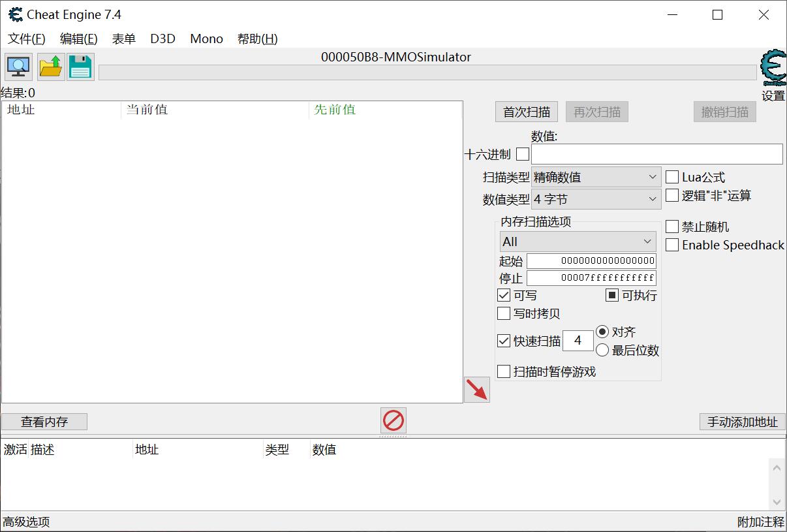Open the Mono menu
Screen dimensions: 787x532
click(207, 39)
